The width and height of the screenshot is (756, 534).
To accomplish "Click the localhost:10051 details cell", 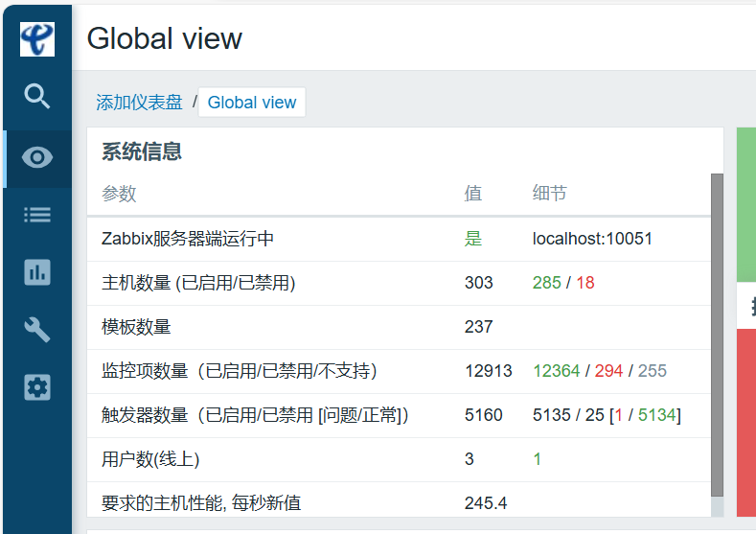I will 591,239.
